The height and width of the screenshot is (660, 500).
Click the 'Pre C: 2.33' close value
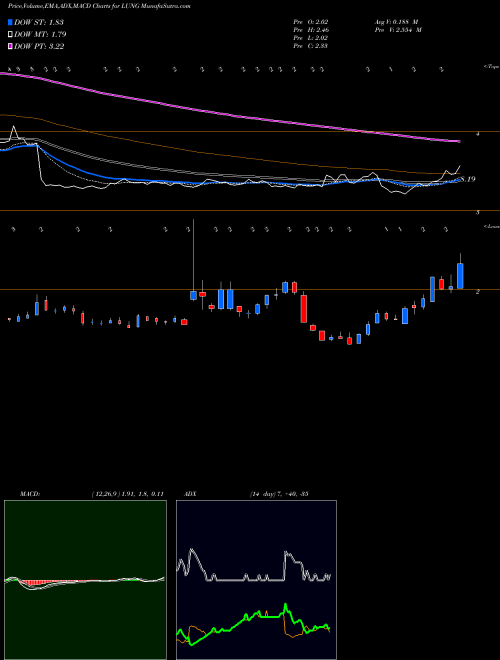click(x=311, y=46)
